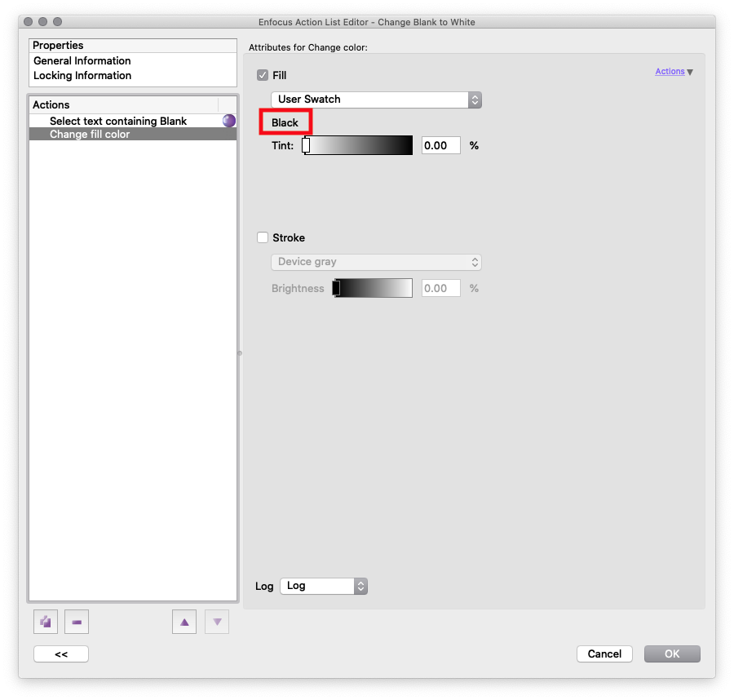The width and height of the screenshot is (734, 700).
Task: Move selected action up with arrow
Action: tap(184, 622)
